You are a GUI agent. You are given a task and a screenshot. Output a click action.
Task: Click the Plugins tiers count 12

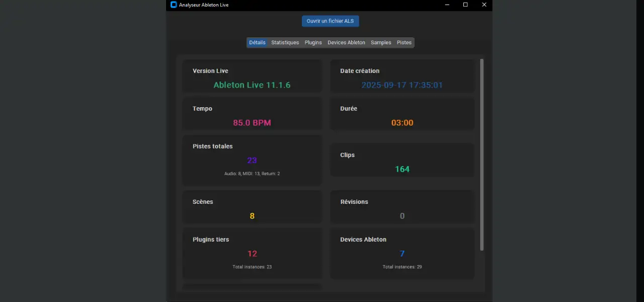click(x=252, y=254)
